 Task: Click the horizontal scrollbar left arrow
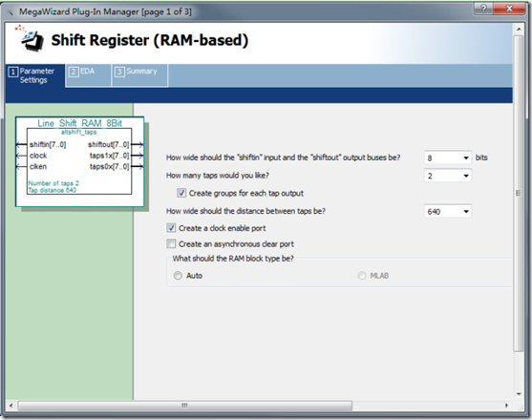pyautogui.click(x=11, y=405)
